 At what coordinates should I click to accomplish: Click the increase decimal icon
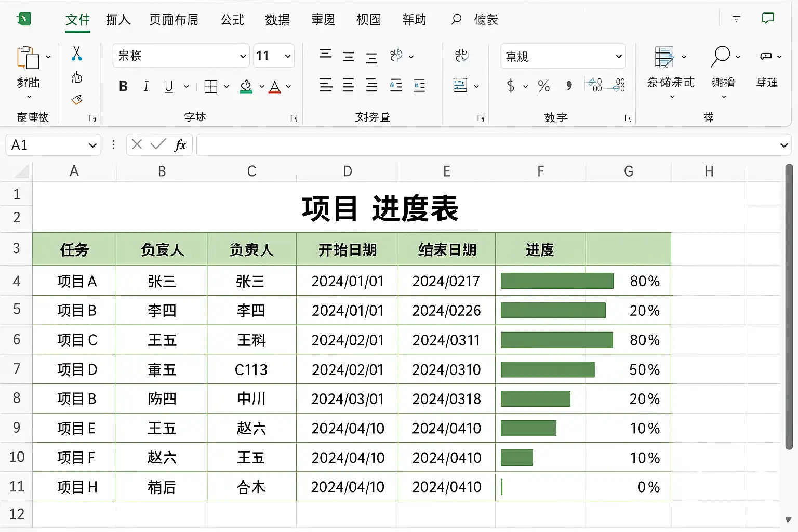tap(595, 85)
